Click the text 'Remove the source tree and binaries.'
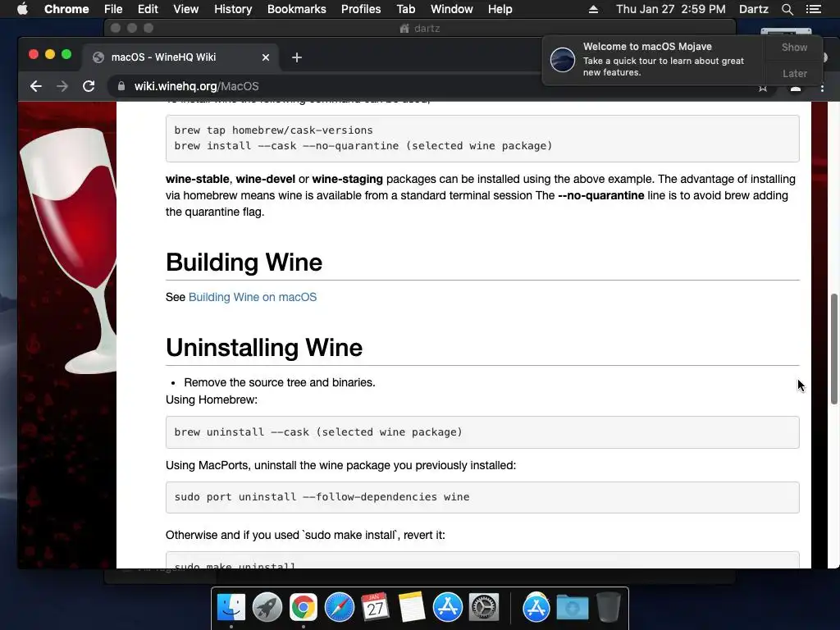This screenshot has width=840, height=630. click(280, 382)
